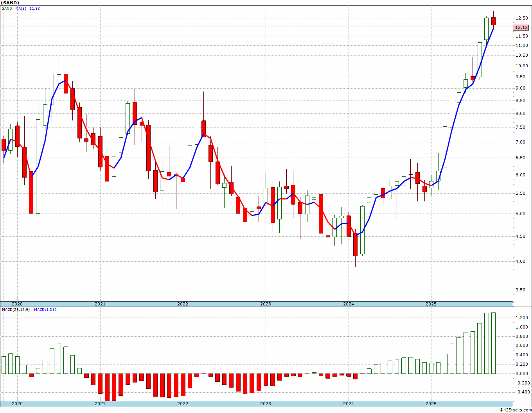Image resolution: width=532 pixels, height=413 pixels.
Task: Click "2023" on the MACD panel time axis
Action: 266,404
